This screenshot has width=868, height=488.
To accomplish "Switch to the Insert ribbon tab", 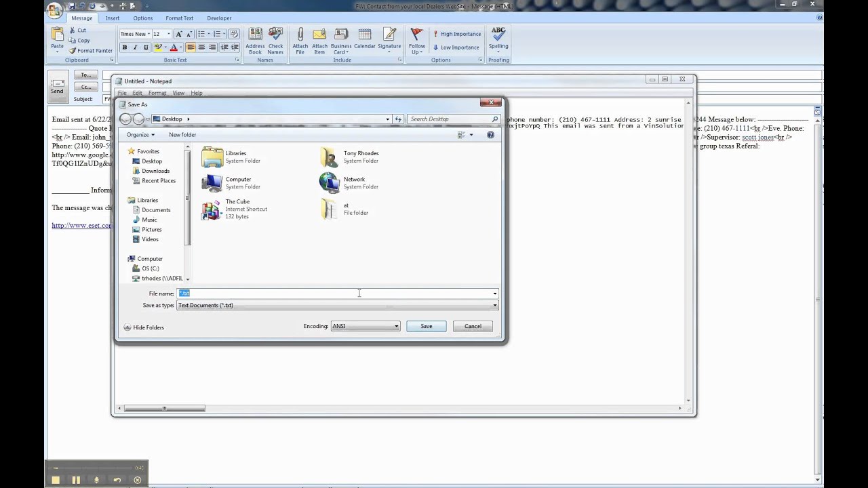I will [113, 18].
